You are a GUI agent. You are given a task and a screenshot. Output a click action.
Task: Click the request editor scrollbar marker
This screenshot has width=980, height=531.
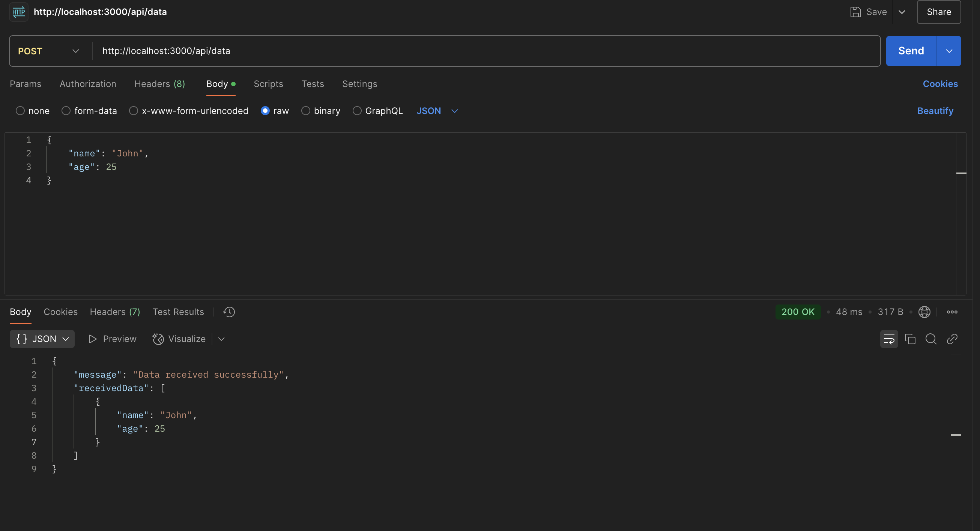pos(961,173)
